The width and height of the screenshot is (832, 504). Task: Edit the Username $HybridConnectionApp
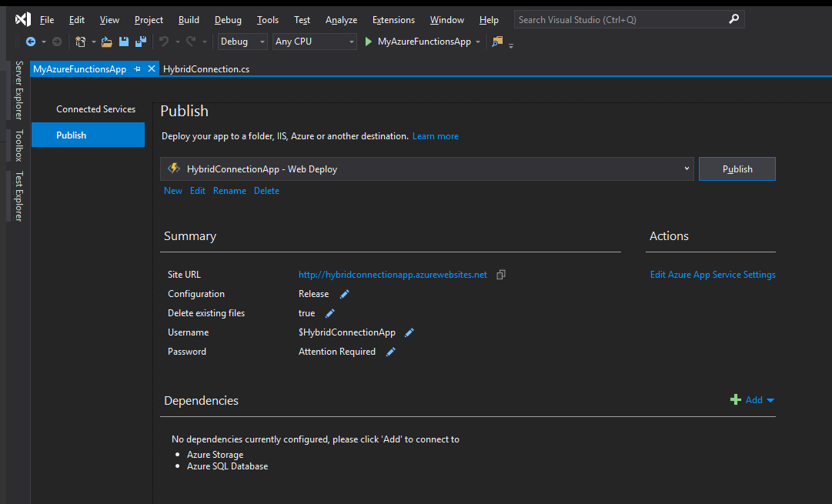409,332
